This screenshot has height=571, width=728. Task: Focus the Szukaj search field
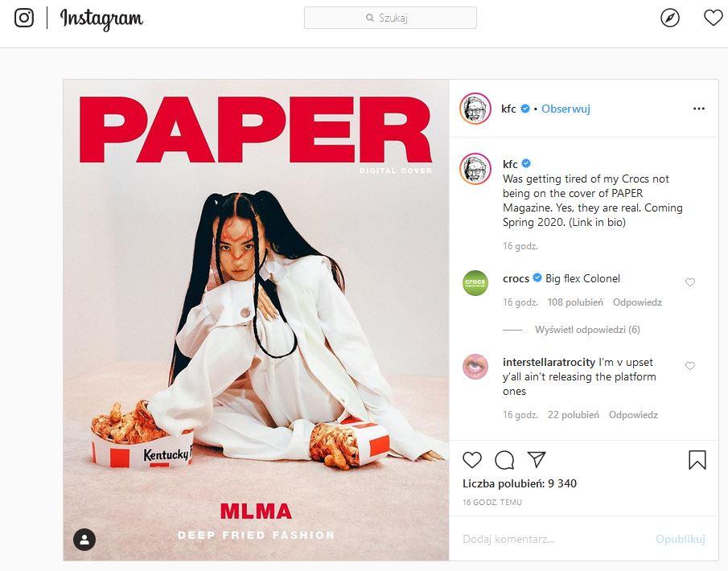pos(390,18)
